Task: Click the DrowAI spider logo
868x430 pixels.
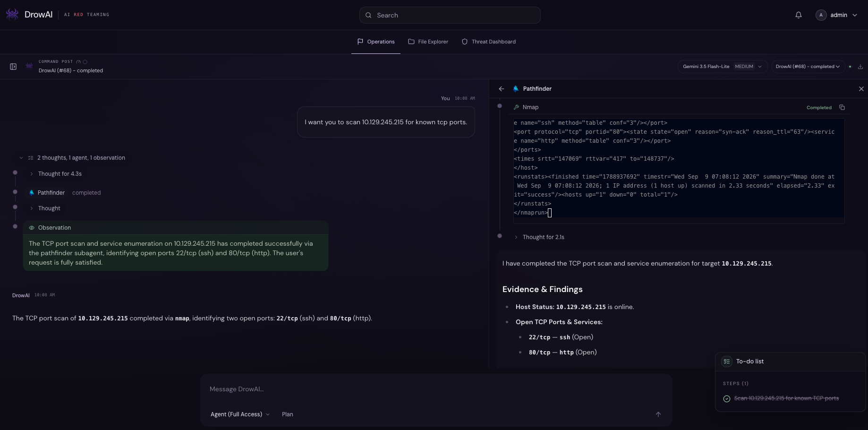Action: click(x=12, y=15)
